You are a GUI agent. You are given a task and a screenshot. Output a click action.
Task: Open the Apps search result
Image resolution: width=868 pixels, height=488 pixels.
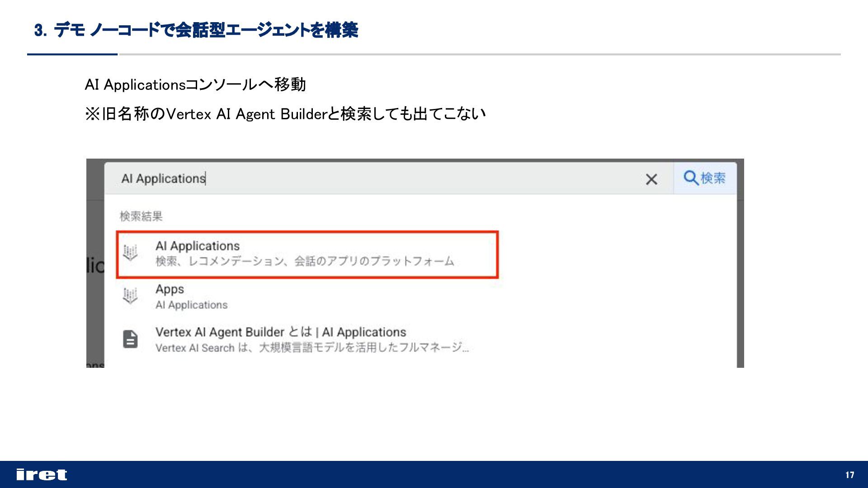[x=307, y=296]
